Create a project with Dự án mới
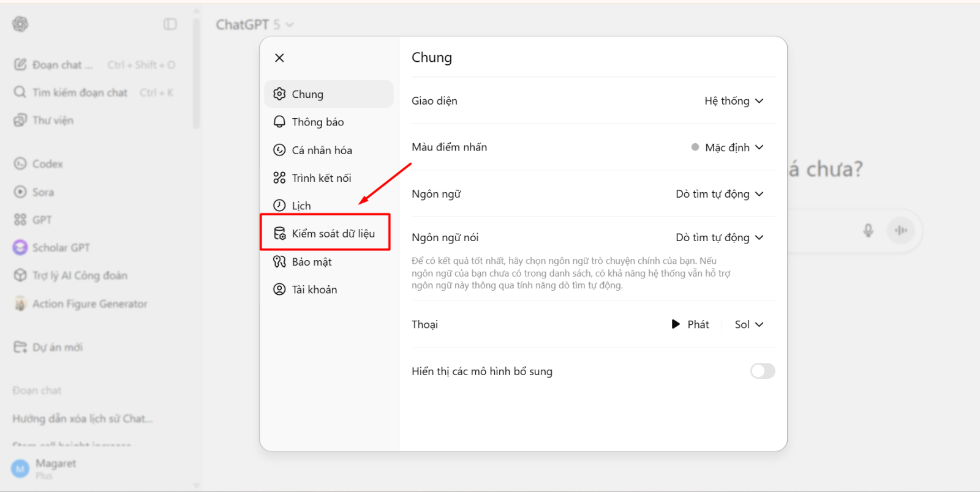980x492 pixels. coord(95,348)
